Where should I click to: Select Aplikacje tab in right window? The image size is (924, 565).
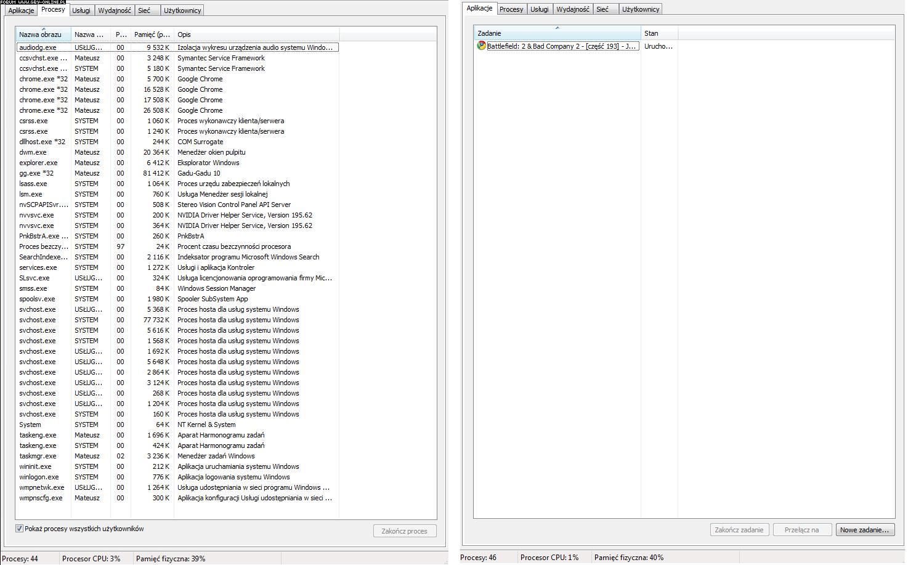(x=479, y=8)
